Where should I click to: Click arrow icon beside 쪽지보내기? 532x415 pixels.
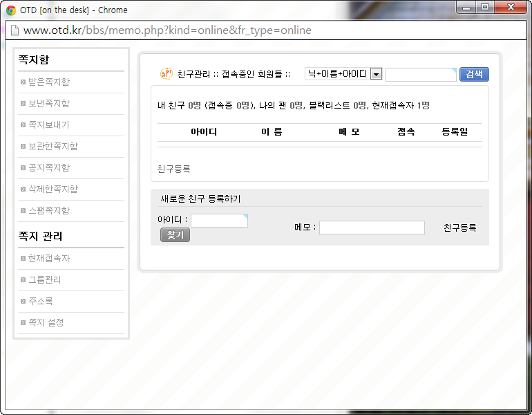click(23, 124)
